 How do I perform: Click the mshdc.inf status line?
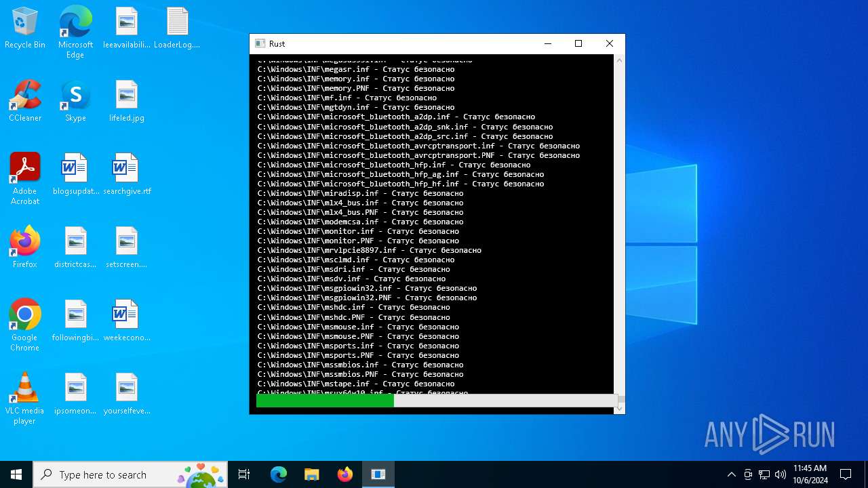[353, 307]
